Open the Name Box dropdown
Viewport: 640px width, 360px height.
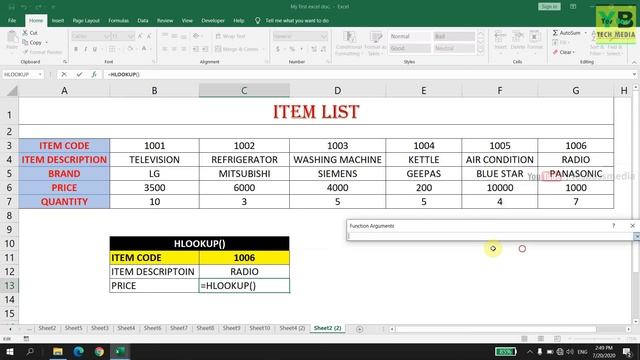point(40,74)
